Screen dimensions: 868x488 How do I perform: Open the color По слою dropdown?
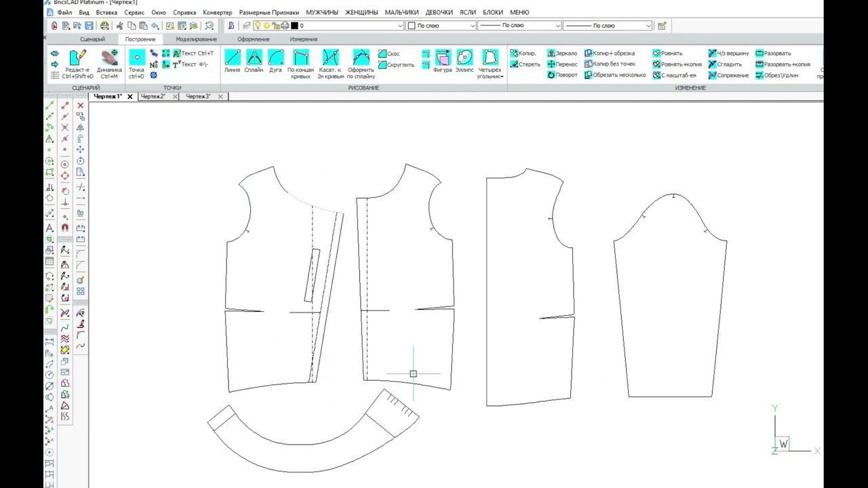tap(441, 26)
